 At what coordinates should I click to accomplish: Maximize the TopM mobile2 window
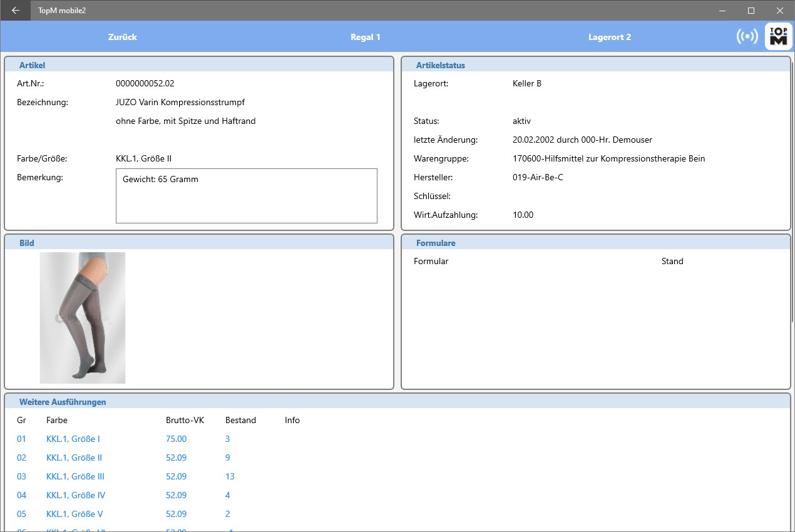coord(751,10)
